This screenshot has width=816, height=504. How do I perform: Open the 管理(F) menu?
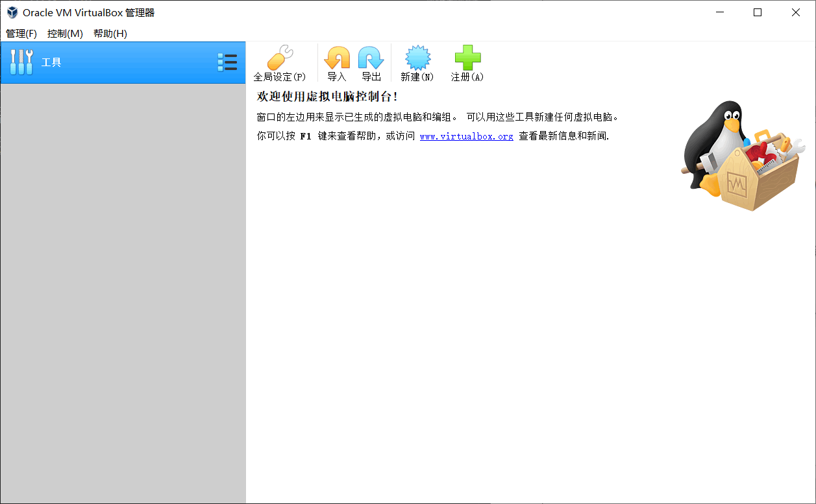click(x=21, y=34)
